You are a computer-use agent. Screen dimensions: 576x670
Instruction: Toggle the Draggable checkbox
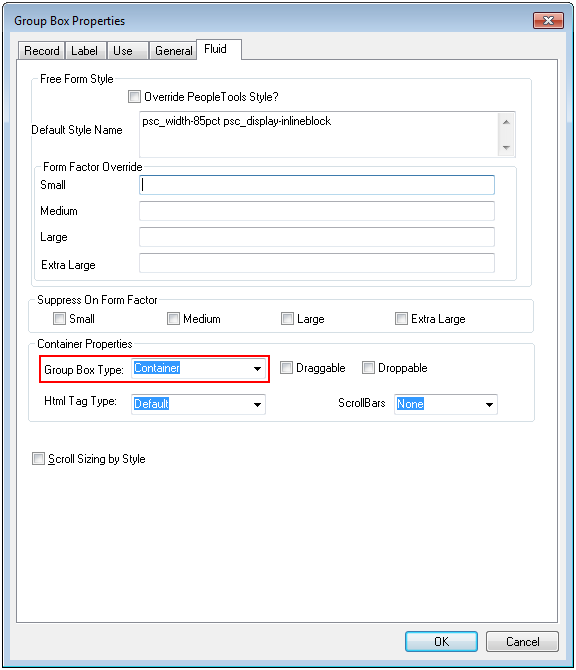coord(286,368)
